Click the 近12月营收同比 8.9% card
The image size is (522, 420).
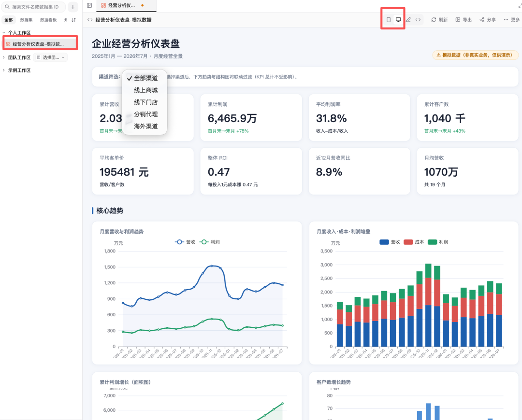click(359, 171)
